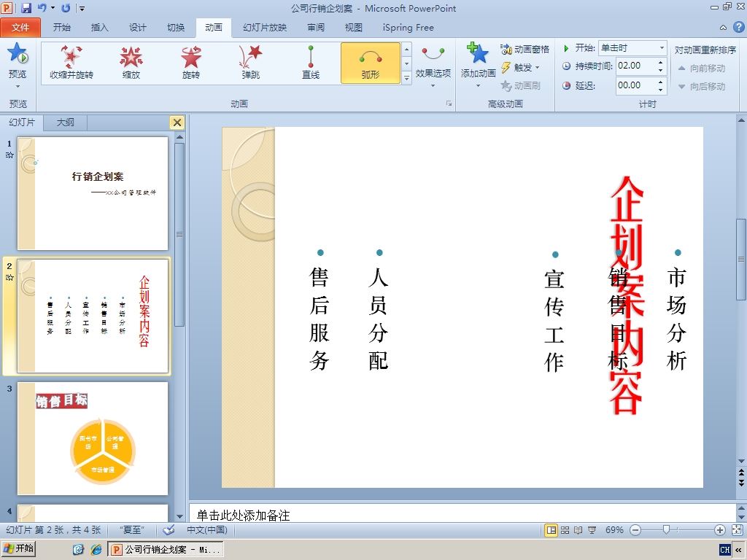This screenshot has width=747, height=560.
Task: Click the Duration (持续时间) input field
Action: pyautogui.click(x=635, y=66)
